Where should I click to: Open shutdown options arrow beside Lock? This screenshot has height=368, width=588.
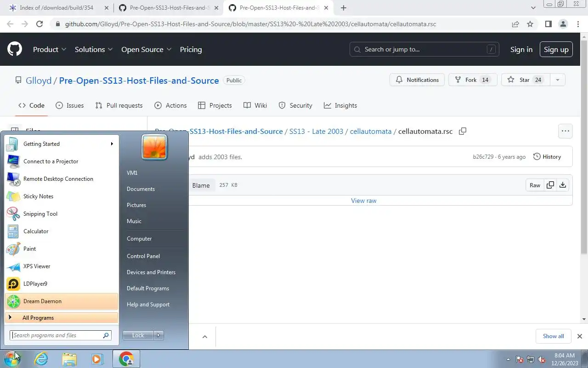pyautogui.click(x=158, y=335)
